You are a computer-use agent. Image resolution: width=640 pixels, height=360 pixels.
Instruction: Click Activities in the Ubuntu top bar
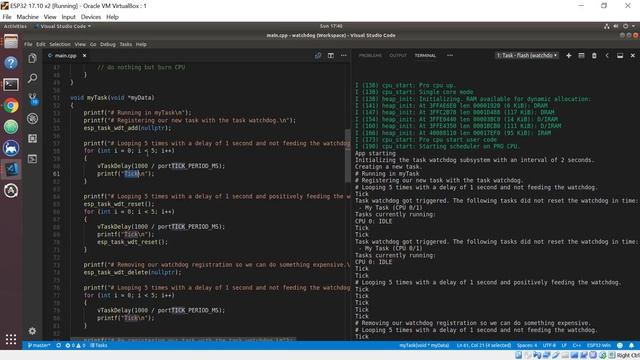tap(15, 26)
